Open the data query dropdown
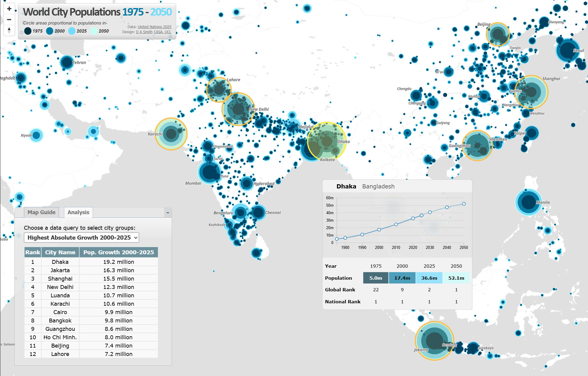The height and width of the screenshot is (376, 588). point(81,238)
